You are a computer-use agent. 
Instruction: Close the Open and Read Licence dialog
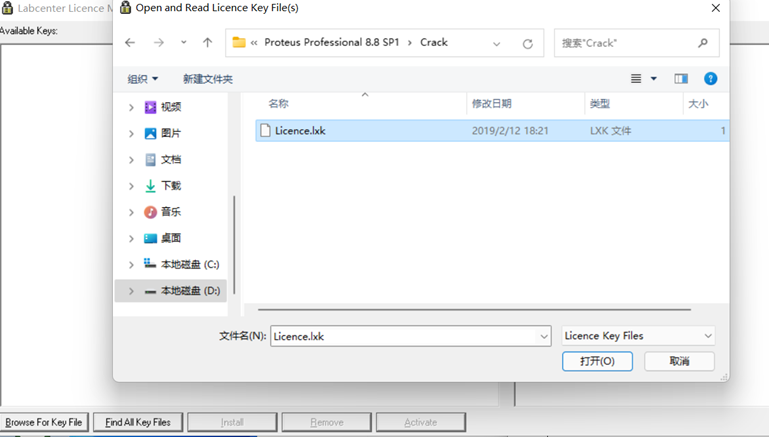(716, 8)
